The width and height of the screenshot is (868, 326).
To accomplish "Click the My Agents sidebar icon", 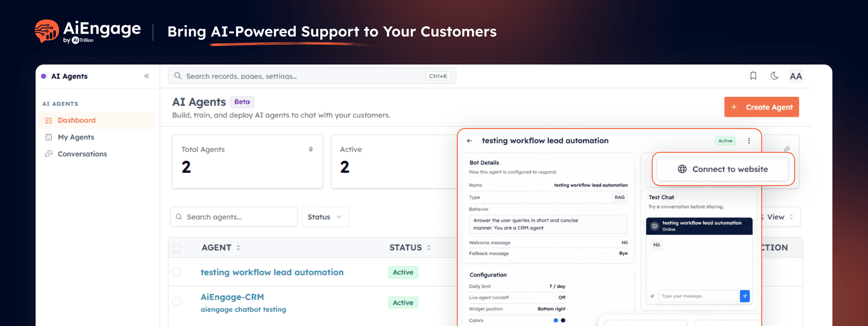I will (x=49, y=137).
